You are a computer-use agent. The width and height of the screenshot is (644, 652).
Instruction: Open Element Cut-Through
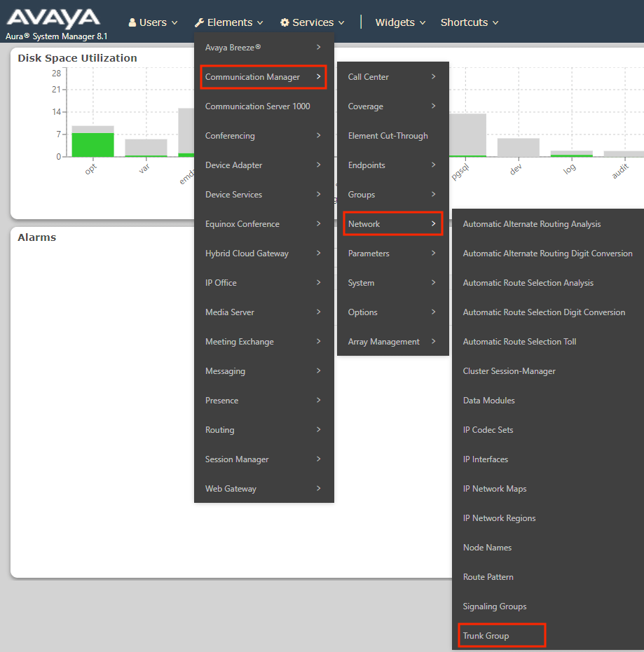pyautogui.click(x=388, y=136)
